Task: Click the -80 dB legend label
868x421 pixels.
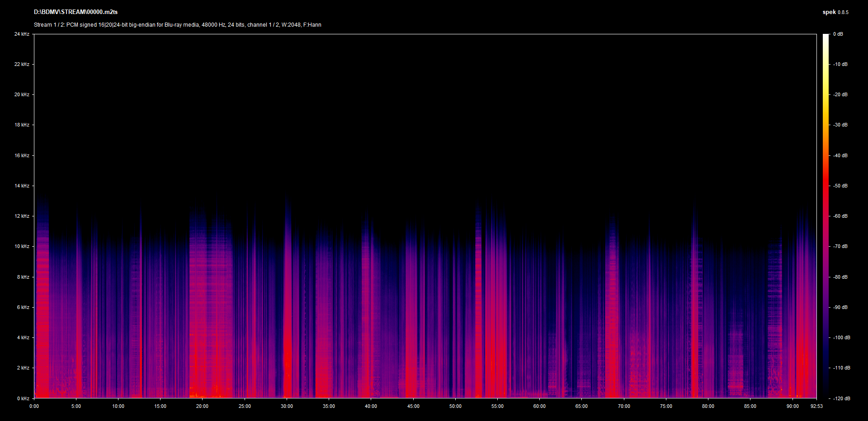Action: pyautogui.click(x=840, y=277)
